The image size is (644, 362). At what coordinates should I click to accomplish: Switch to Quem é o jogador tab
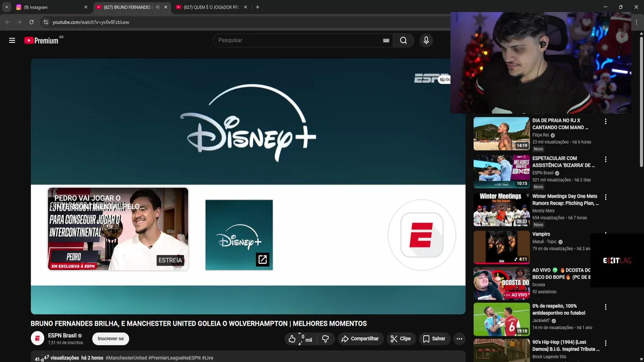click(x=211, y=7)
